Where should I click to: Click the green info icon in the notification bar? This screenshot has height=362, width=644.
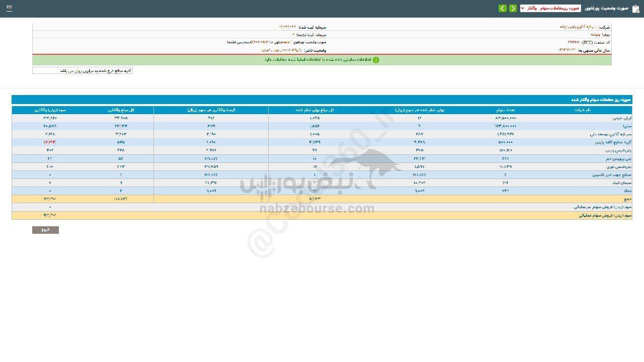point(376,60)
